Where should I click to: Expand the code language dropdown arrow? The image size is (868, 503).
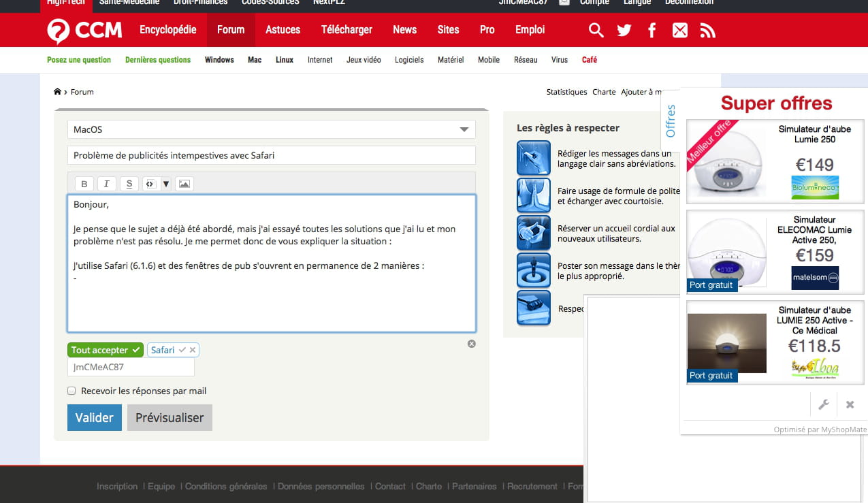coord(165,184)
